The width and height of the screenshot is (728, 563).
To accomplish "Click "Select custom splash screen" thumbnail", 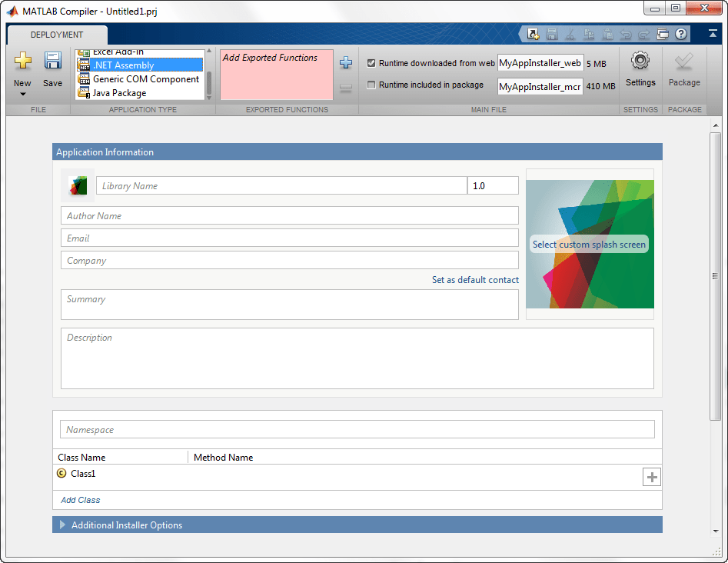I will (x=589, y=244).
